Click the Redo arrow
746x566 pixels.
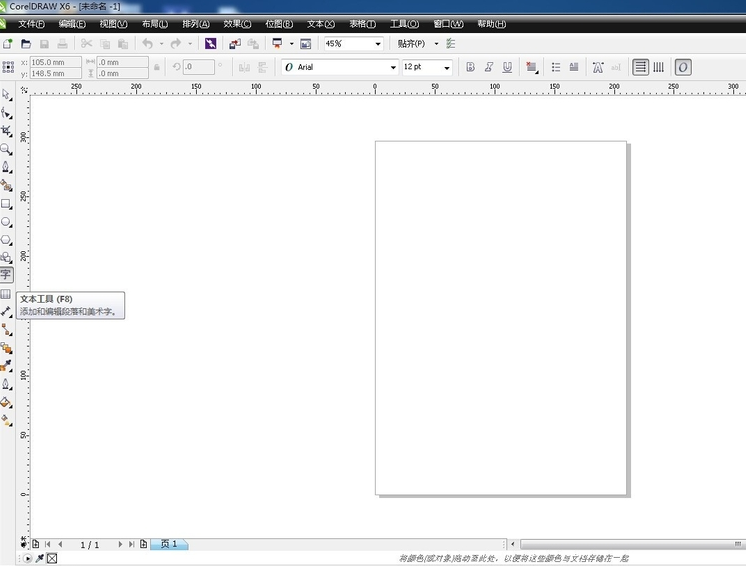[176, 44]
